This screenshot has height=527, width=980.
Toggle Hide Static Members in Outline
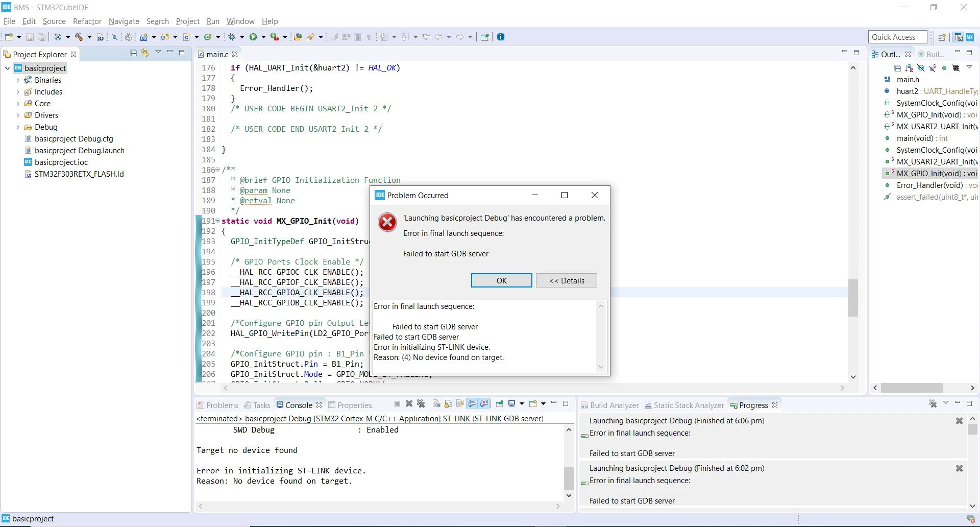(x=933, y=68)
